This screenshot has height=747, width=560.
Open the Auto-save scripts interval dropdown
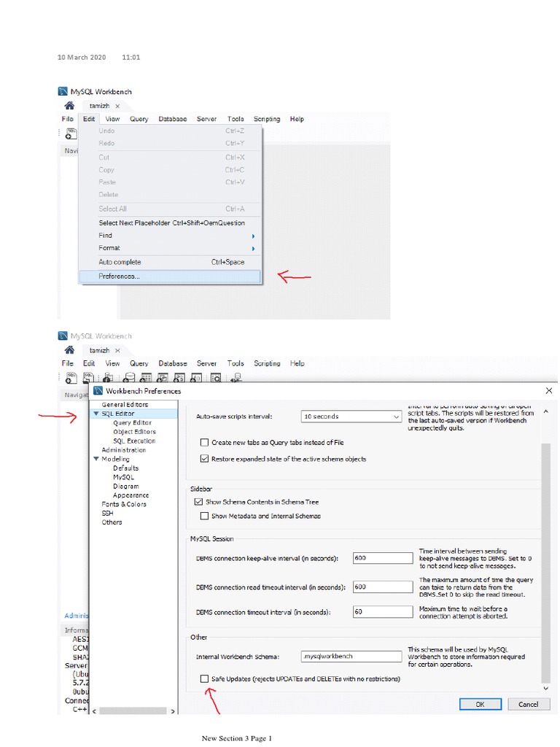351,417
